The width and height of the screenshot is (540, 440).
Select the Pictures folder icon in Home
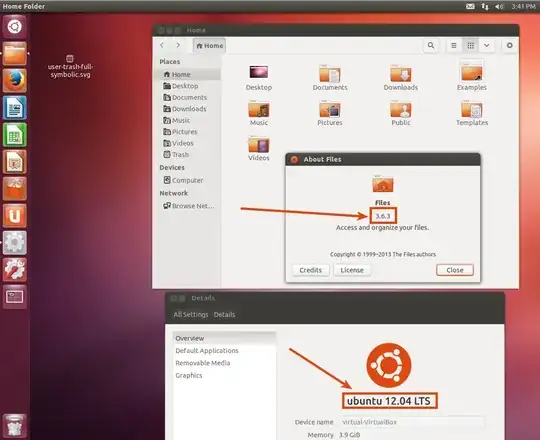tap(330, 113)
